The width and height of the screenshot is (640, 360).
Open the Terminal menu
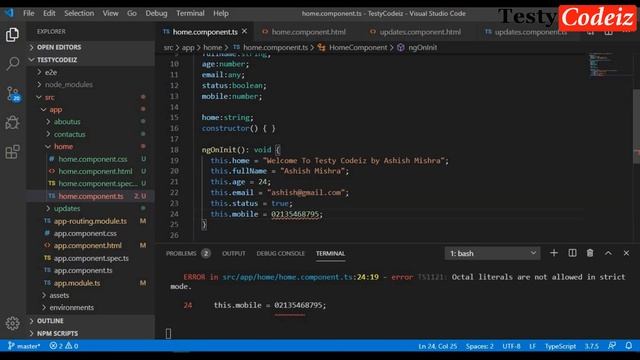coord(190,13)
